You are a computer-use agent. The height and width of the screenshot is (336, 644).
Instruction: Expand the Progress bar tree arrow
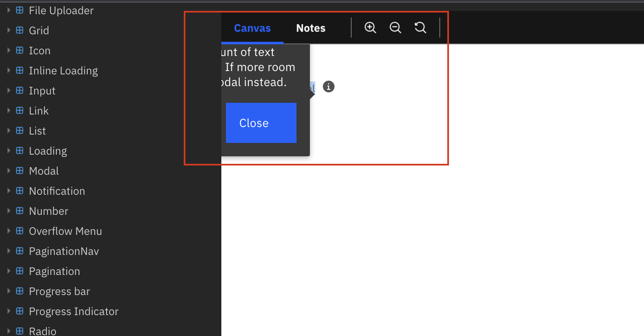tap(9, 291)
